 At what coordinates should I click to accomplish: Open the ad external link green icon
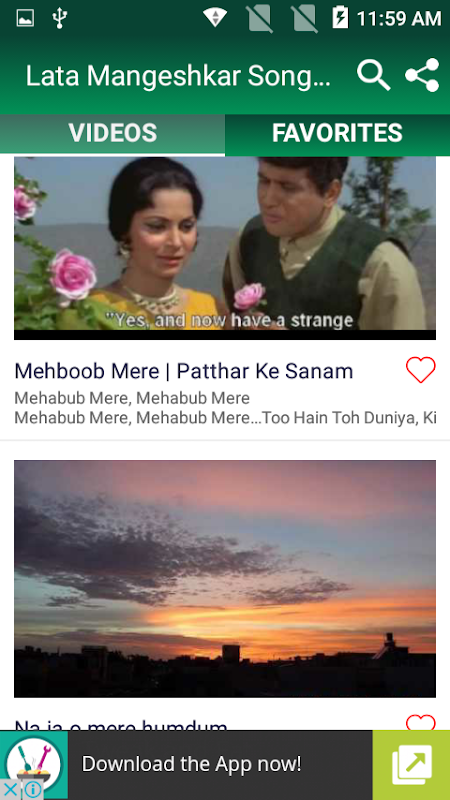(411, 765)
